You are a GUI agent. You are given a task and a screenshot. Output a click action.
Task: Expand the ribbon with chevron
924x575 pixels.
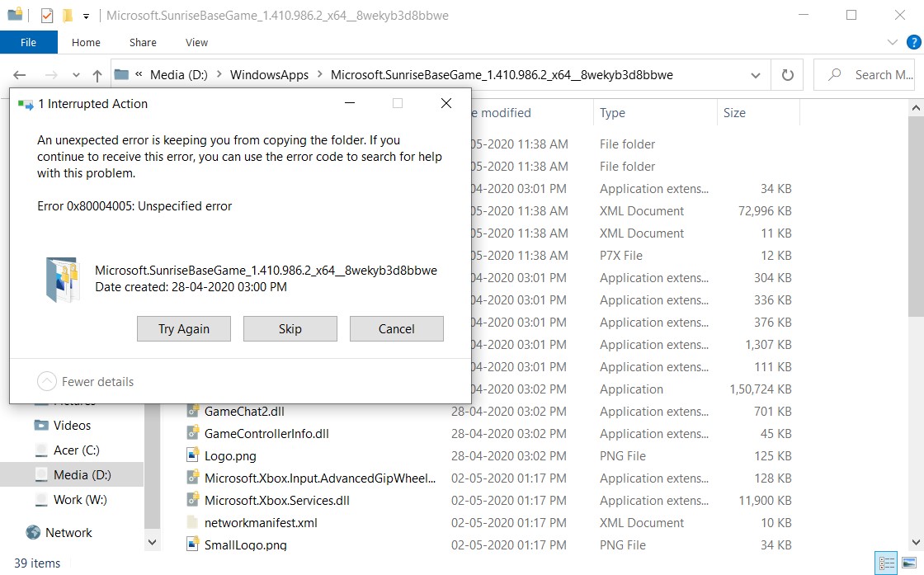(x=892, y=42)
